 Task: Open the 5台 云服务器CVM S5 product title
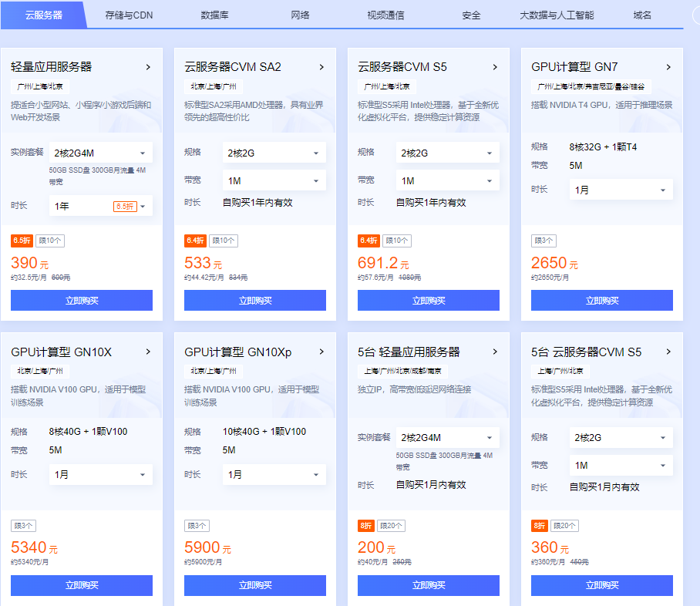[x=586, y=352]
